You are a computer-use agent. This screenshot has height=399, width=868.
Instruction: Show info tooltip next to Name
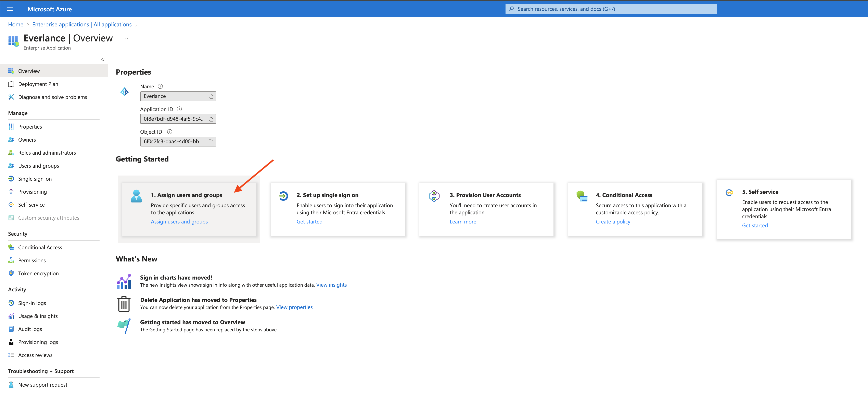click(160, 87)
